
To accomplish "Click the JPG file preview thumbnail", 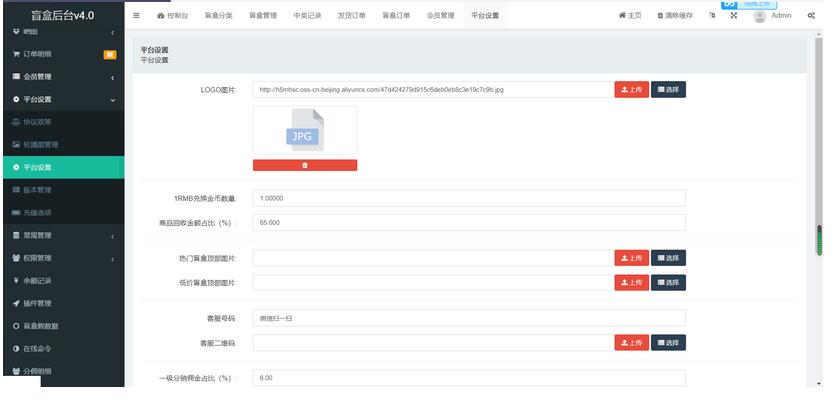I will pos(305,130).
